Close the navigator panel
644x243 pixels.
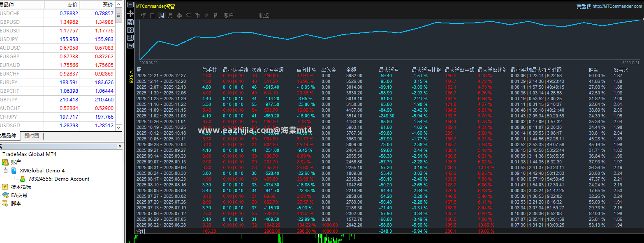[x=120, y=146]
